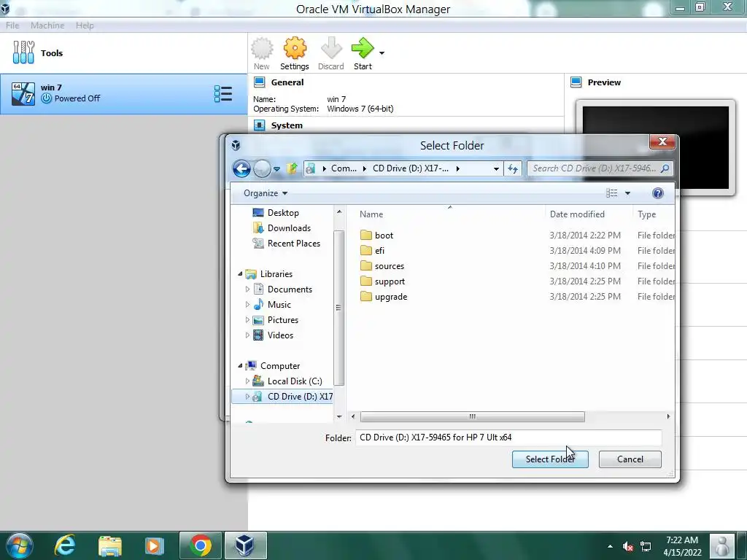Image resolution: width=747 pixels, height=560 pixels.
Task: Open Windows Explorer from taskbar
Action: 110,546
